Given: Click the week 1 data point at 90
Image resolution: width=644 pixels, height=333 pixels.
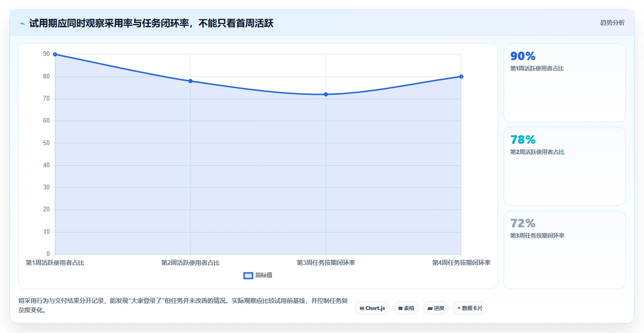Looking at the screenshot, I should pyautogui.click(x=55, y=54).
